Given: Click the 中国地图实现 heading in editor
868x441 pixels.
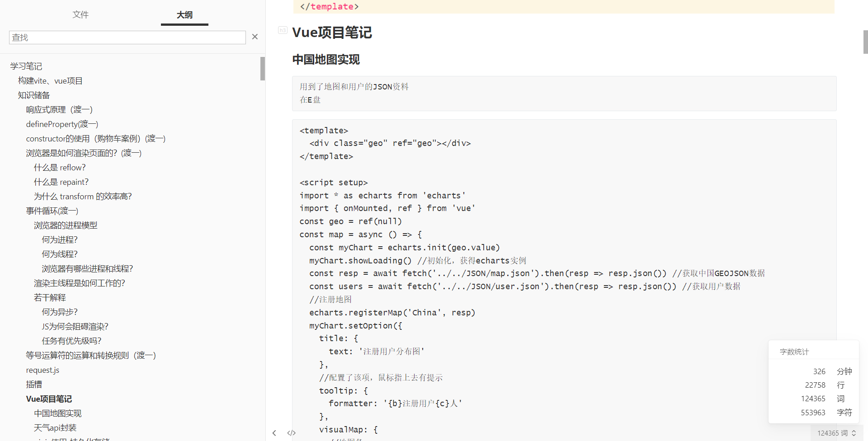Looking at the screenshot, I should coord(326,60).
